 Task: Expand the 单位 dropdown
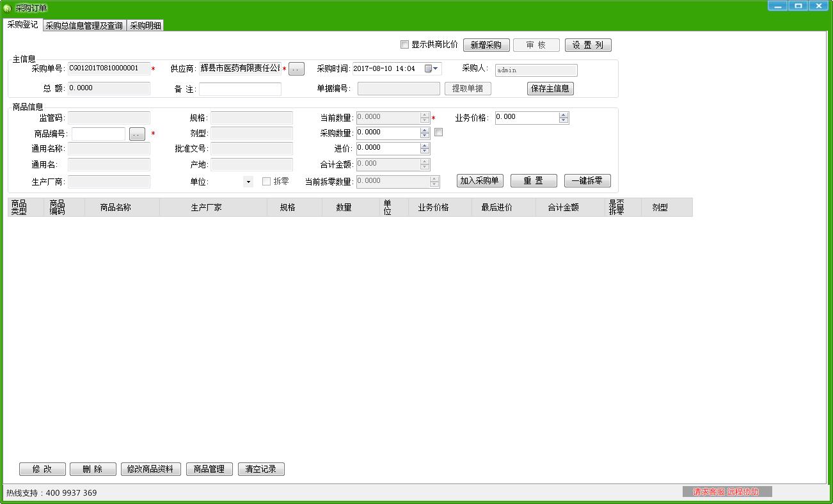(x=248, y=182)
